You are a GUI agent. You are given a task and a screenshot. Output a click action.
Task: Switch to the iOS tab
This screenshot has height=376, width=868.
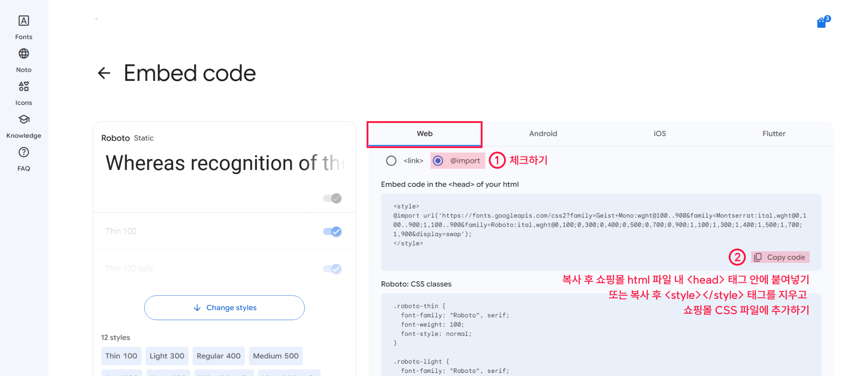point(660,134)
